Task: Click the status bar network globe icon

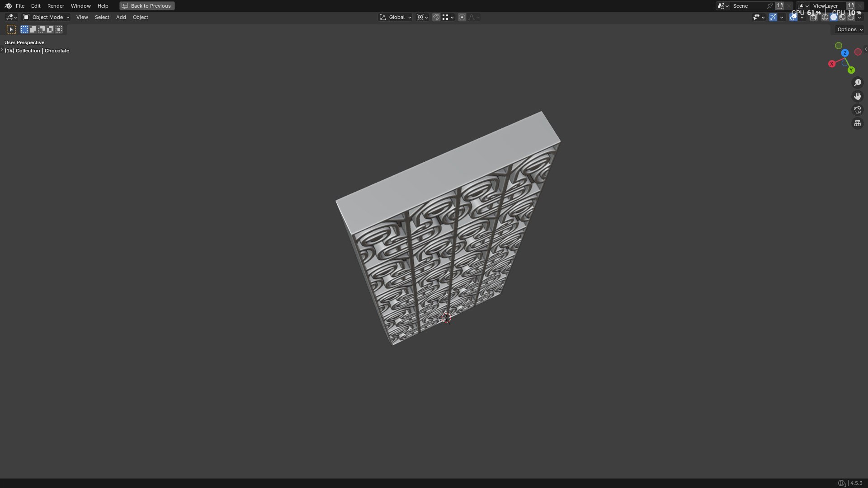Action: [841, 483]
